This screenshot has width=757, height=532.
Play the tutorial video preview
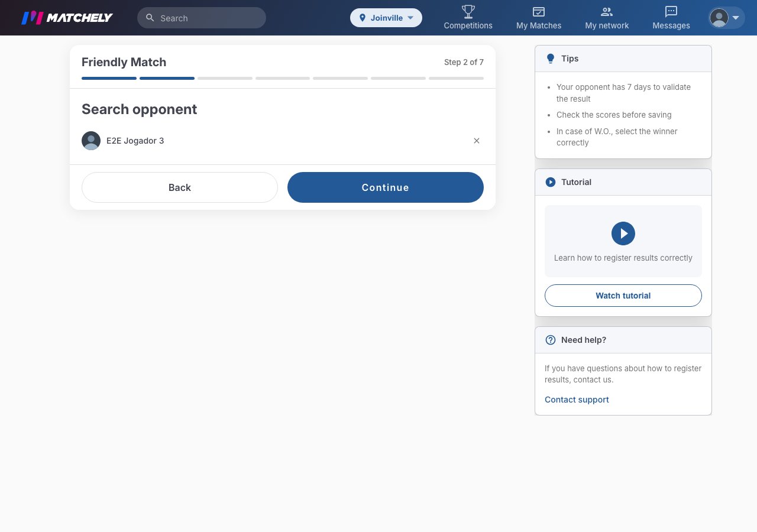(623, 233)
